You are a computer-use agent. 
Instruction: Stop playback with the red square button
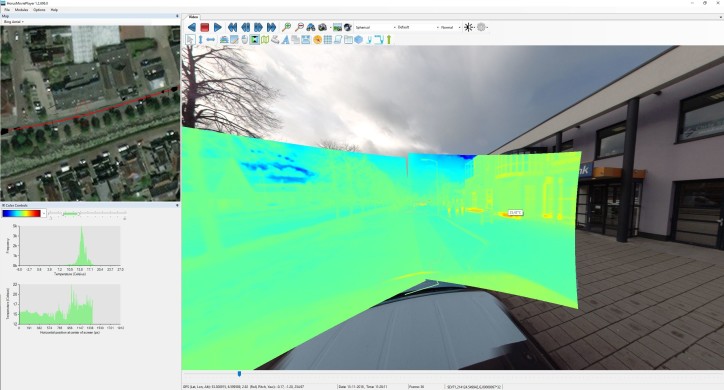click(205, 27)
